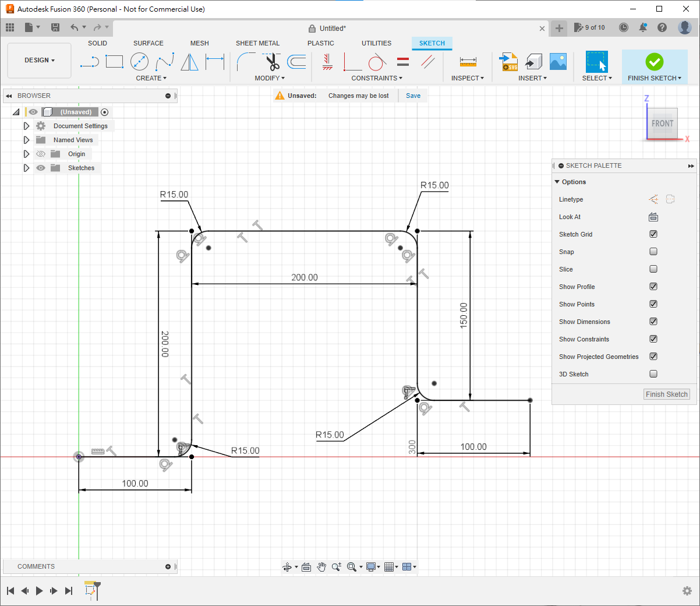Expand the Named Views tree node
Screen dimensions: 700x606
pos(26,140)
